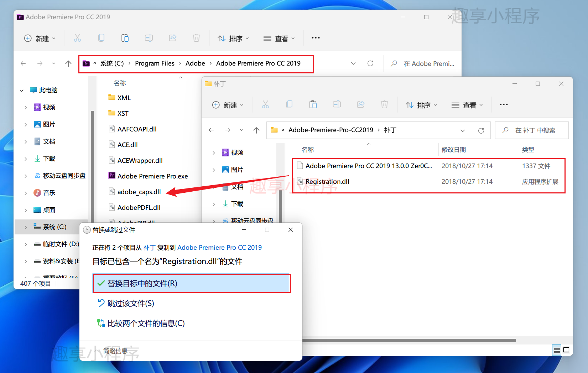The image size is (588, 373).
Task: Go forward in Premiere folder window
Action: click(40, 63)
